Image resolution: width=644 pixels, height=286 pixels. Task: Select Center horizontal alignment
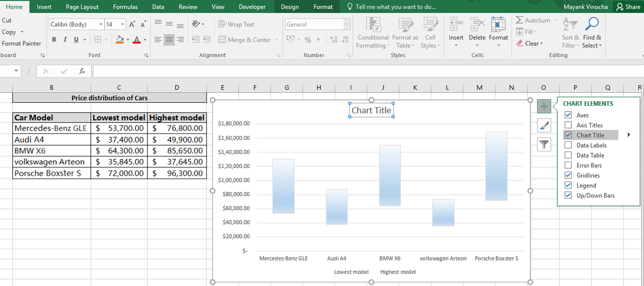pyautogui.click(x=169, y=40)
